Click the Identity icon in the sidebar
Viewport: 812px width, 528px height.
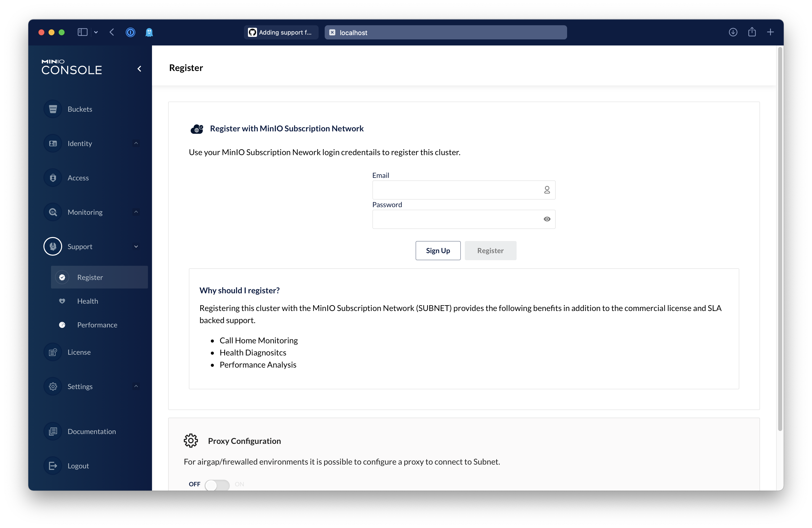[53, 143]
